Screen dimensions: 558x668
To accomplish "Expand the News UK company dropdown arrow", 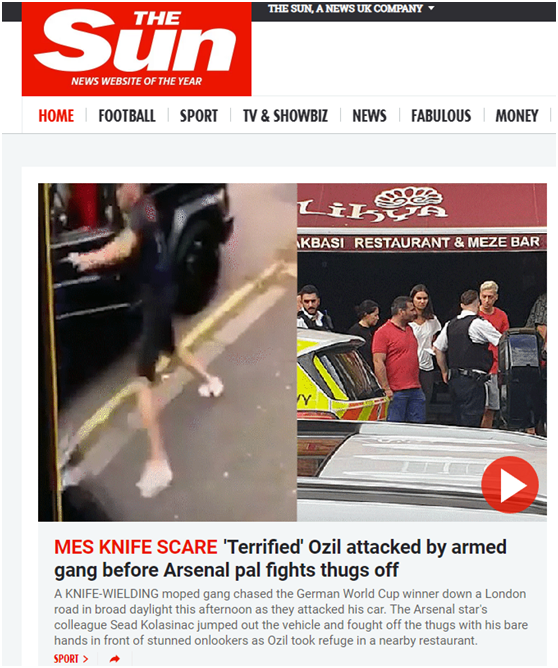I will [431, 8].
